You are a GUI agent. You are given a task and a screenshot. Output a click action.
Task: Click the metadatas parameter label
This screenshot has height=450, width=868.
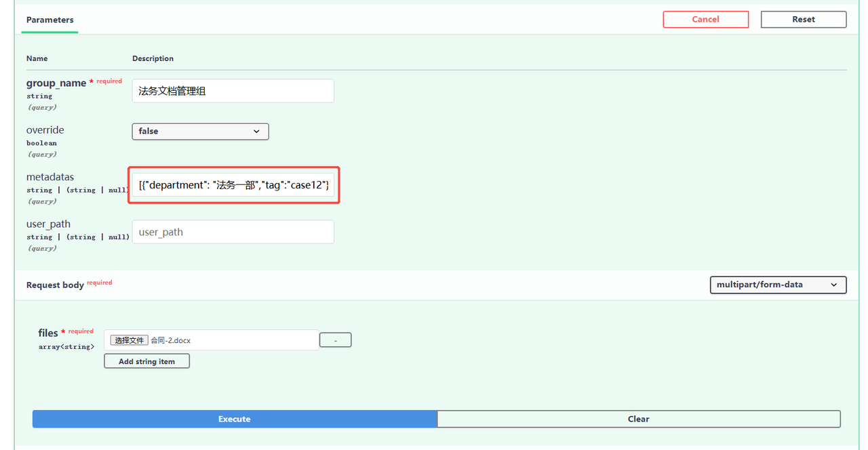tap(50, 177)
